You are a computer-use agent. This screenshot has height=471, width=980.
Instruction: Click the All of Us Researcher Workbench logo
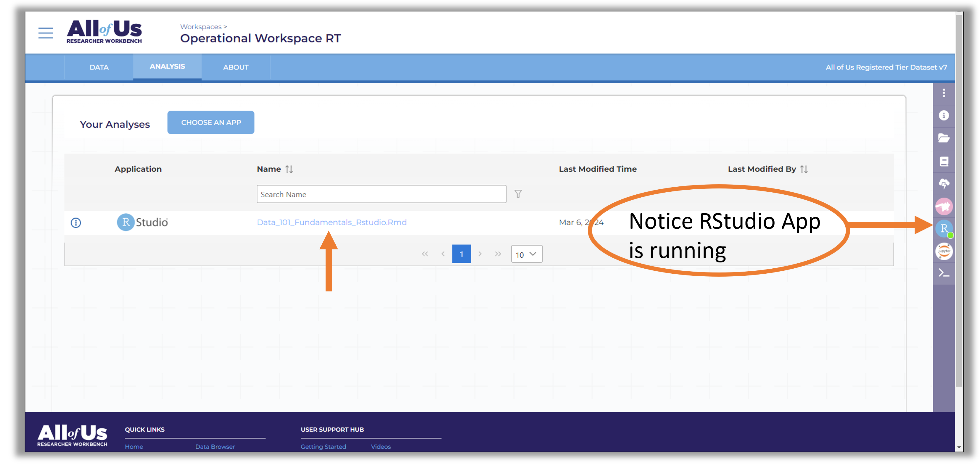pyautogui.click(x=104, y=32)
